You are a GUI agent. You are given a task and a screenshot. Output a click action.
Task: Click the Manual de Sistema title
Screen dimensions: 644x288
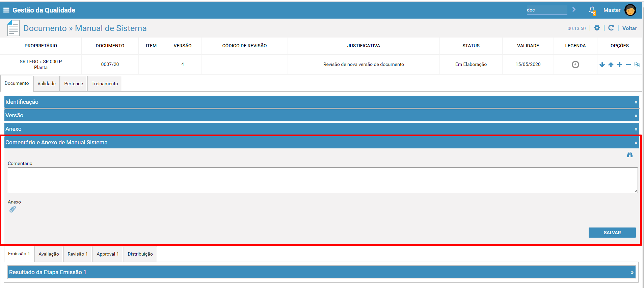coord(111,28)
